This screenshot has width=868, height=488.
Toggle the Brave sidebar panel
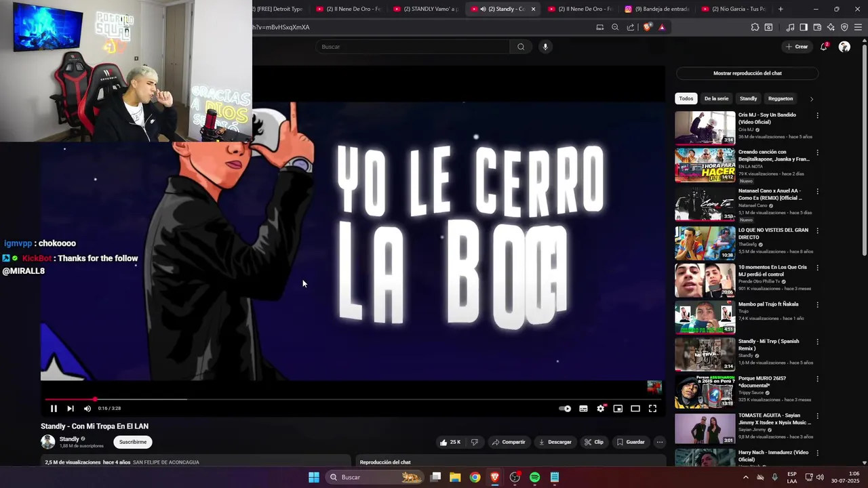pyautogui.click(x=804, y=27)
